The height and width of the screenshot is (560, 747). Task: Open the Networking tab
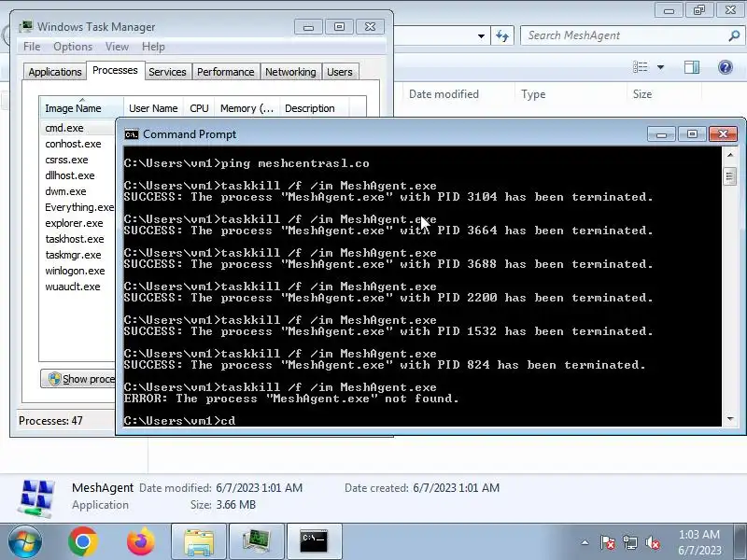tap(290, 72)
